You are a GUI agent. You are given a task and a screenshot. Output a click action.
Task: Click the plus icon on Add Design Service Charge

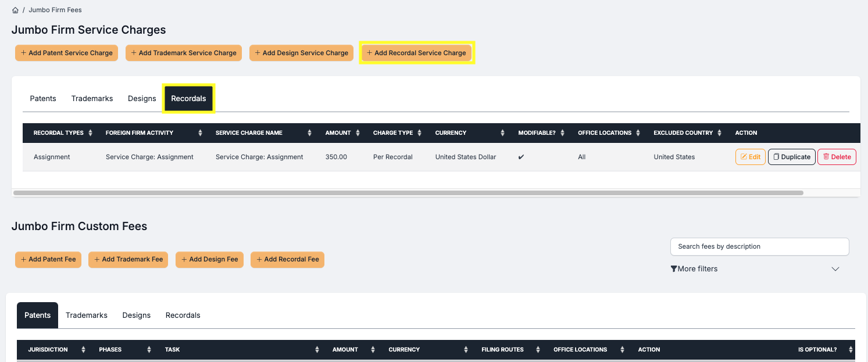[258, 53]
